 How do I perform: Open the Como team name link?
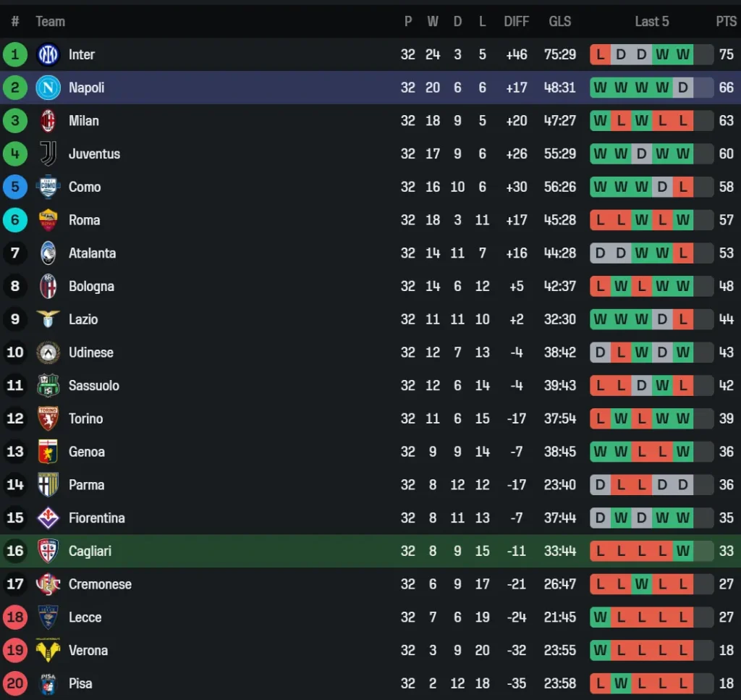(85, 187)
